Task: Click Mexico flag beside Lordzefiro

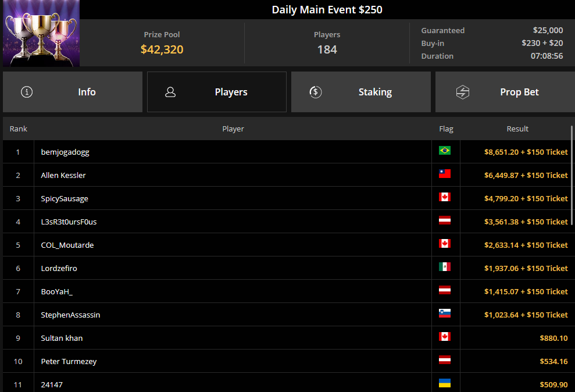Action: 444,266
